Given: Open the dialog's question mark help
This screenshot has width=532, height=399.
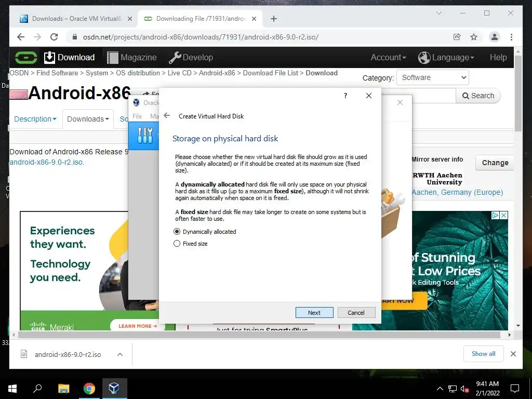Looking at the screenshot, I should tap(345, 96).
